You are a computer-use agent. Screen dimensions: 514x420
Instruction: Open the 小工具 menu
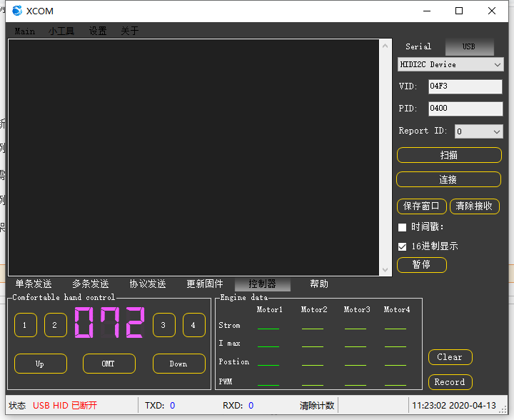point(61,31)
